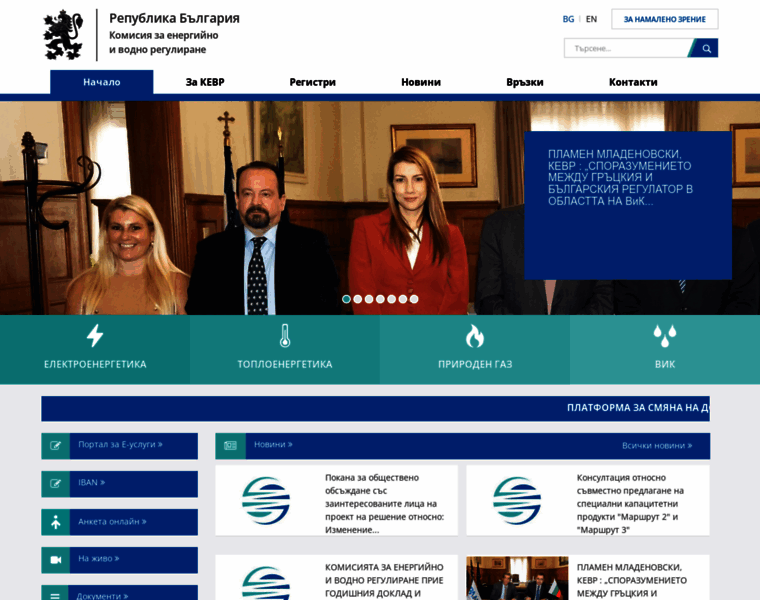Click the Bulgarian coat of arms logo
This screenshot has height=600, width=760.
[63, 35]
